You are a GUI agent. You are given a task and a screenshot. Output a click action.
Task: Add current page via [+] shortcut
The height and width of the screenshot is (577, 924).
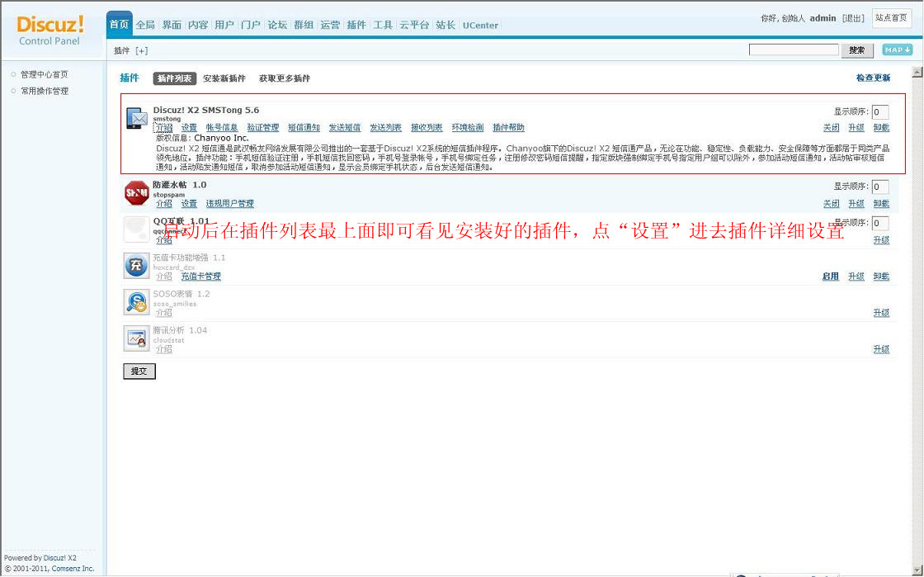pos(141,50)
